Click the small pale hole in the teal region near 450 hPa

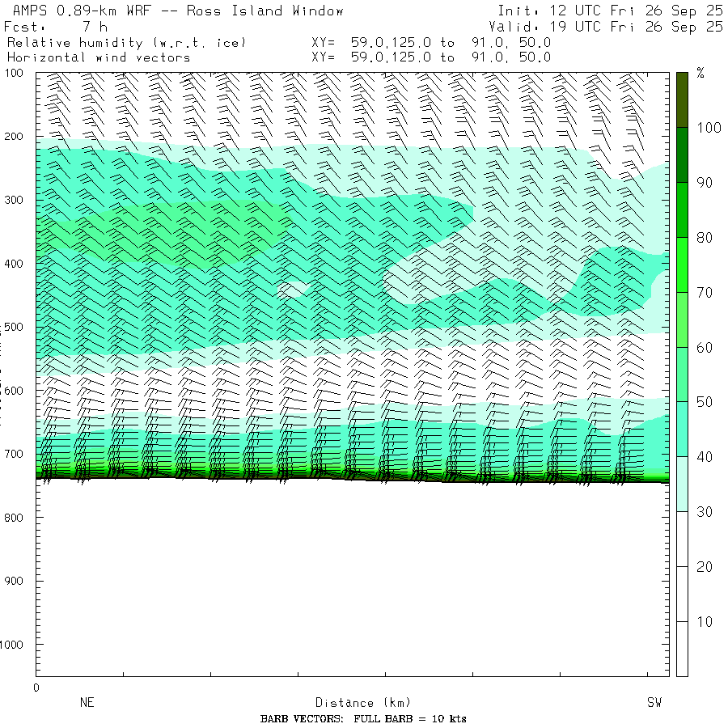click(x=293, y=290)
